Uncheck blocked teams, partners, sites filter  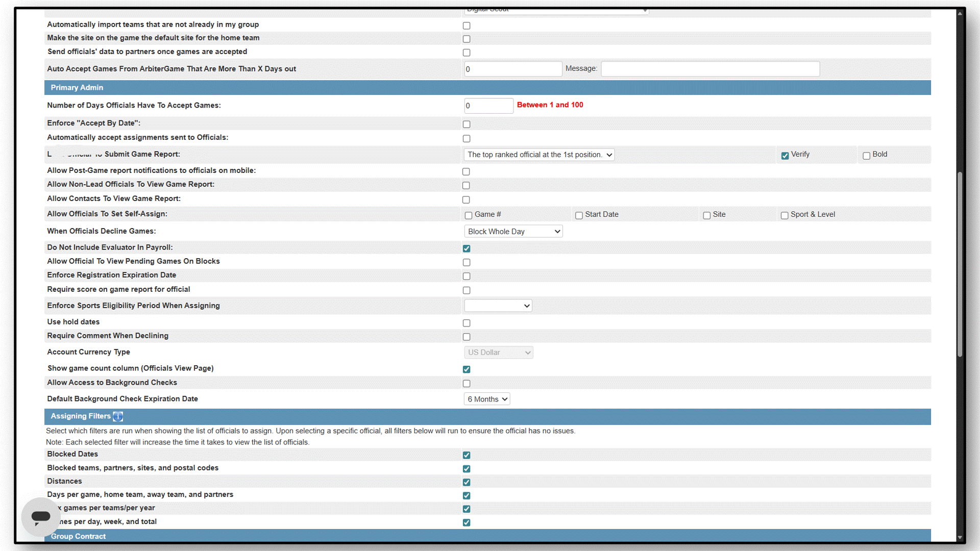(467, 468)
